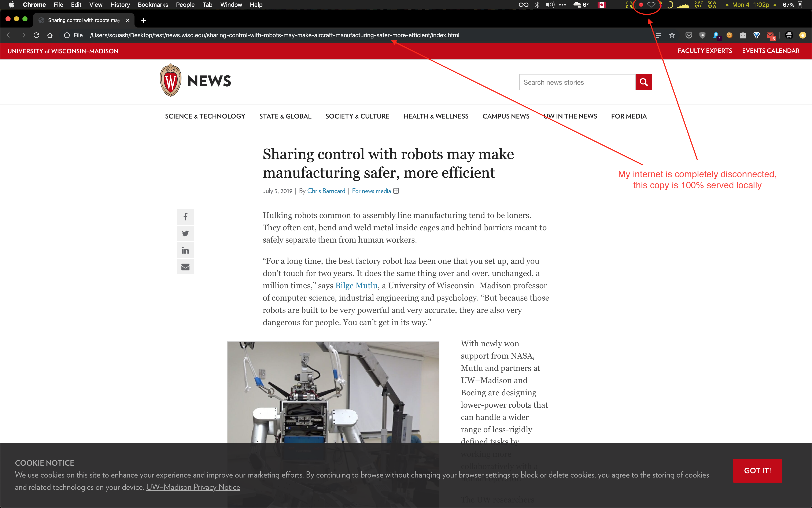Open the For Media section

click(629, 116)
